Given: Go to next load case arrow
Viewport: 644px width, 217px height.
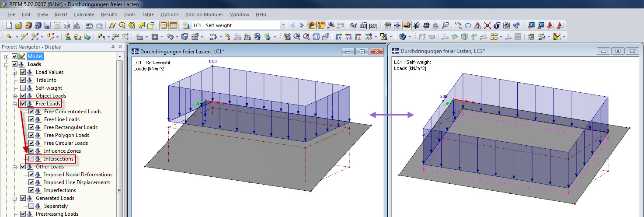Looking at the screenshot, I should [x=301, y=25].
